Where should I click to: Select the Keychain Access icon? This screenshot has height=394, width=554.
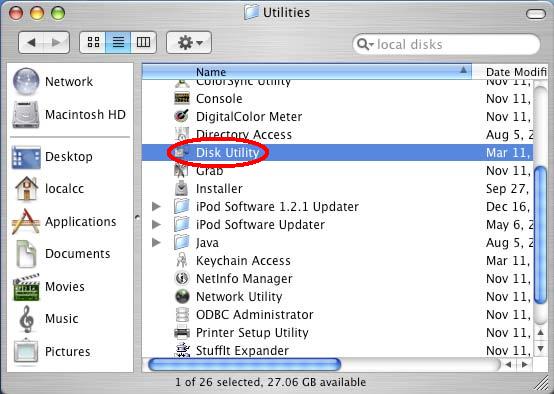tap(182, 260)
